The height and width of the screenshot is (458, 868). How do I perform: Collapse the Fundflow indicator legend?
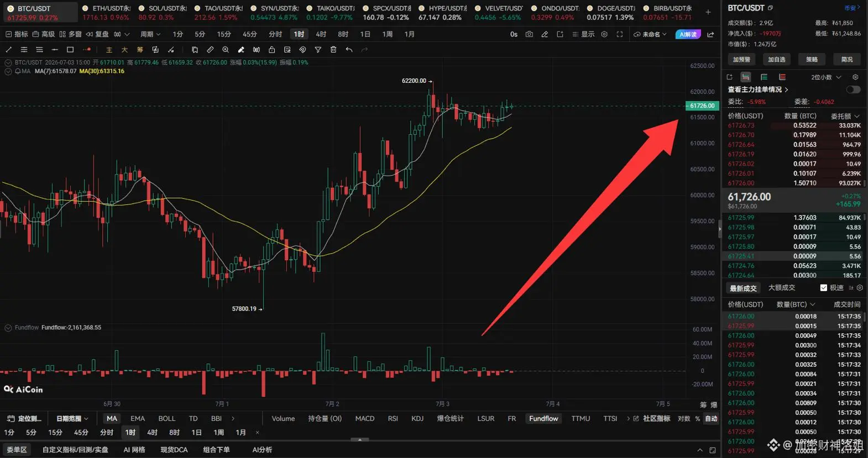8,328
